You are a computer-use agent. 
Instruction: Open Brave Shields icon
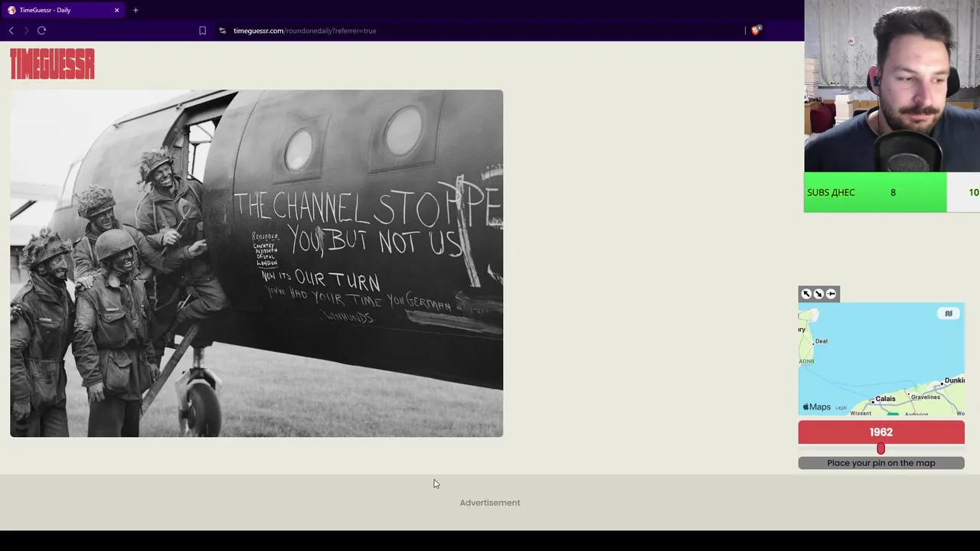click(x=756, y=31)
